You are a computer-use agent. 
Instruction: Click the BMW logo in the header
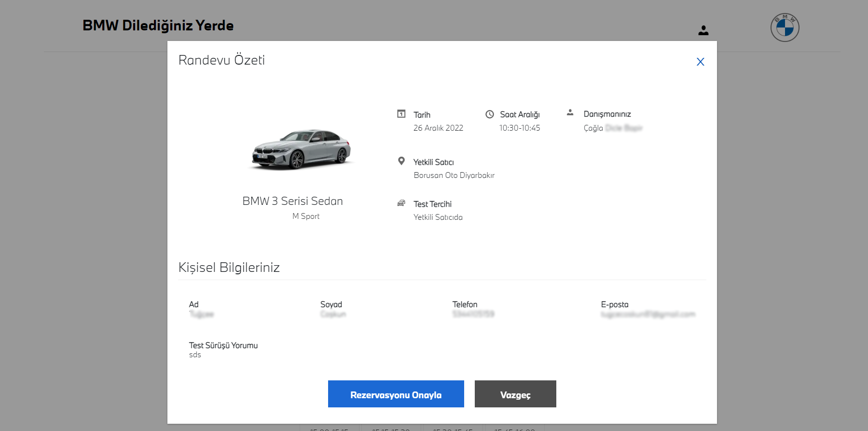tap(785, 27)
